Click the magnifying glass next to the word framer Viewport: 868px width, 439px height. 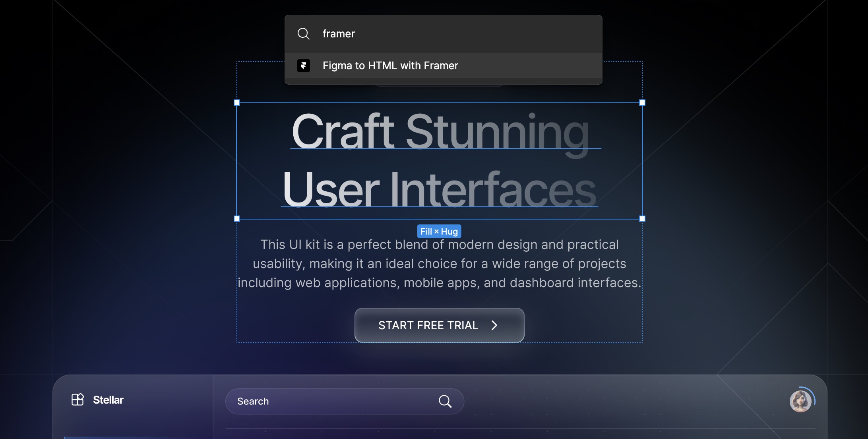tap(304, 34)
